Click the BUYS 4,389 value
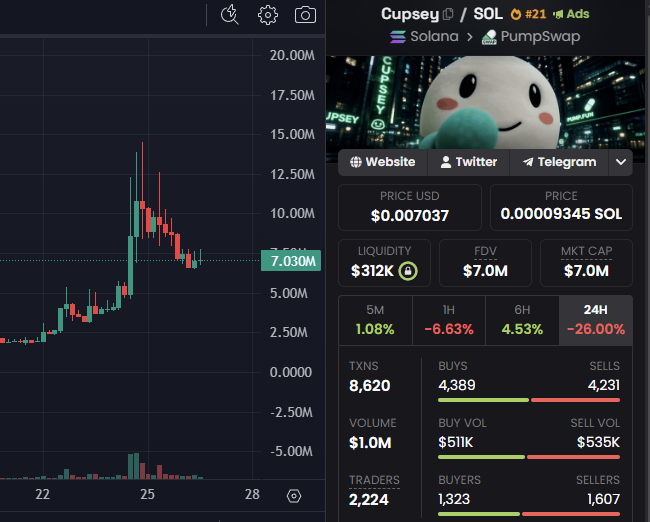The width and height of the screenshot is (650, 522). pyautogui.click(x=457, y=386)
